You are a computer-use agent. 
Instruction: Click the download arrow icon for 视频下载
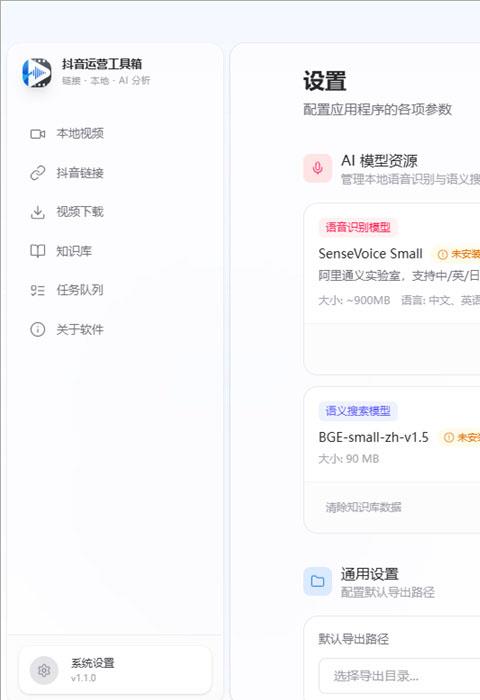(x=38, y=212)
